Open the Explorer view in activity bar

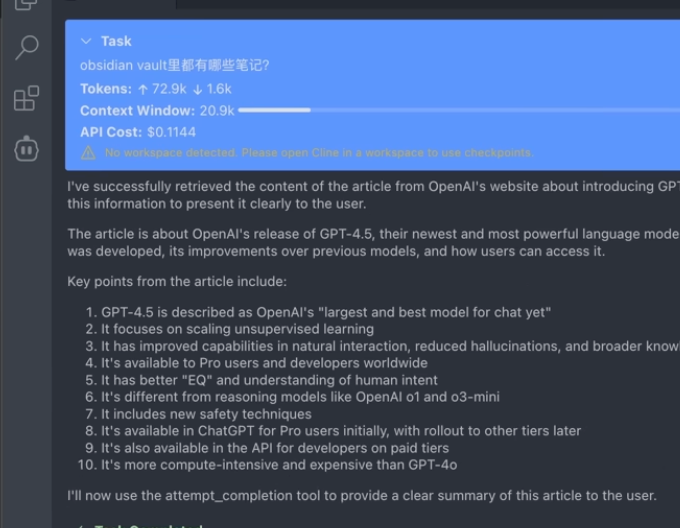coord(26,5)
